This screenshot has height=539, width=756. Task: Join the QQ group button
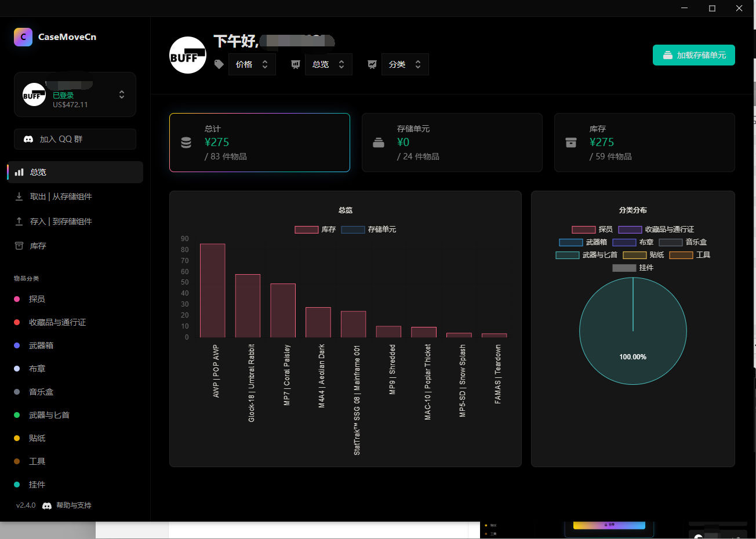[x=75, y=139]
